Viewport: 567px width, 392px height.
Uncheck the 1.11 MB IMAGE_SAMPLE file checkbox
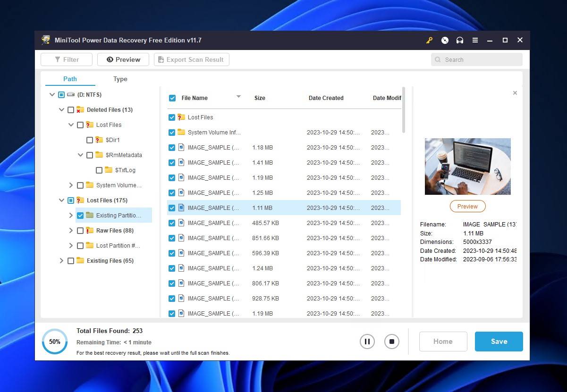click(x=172, y=208)
